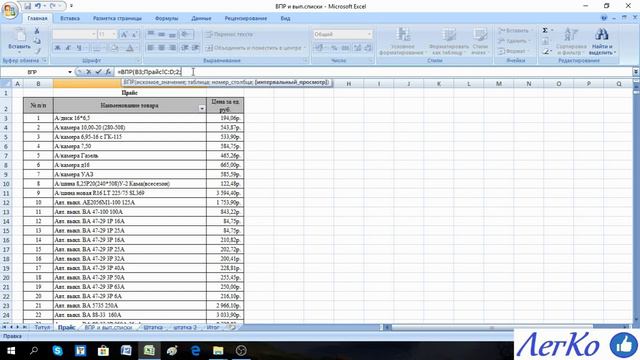This screenshot has width=640, height=360.
Task: Click the copy icon in clipboard group
Action: (x=37, y=41)
